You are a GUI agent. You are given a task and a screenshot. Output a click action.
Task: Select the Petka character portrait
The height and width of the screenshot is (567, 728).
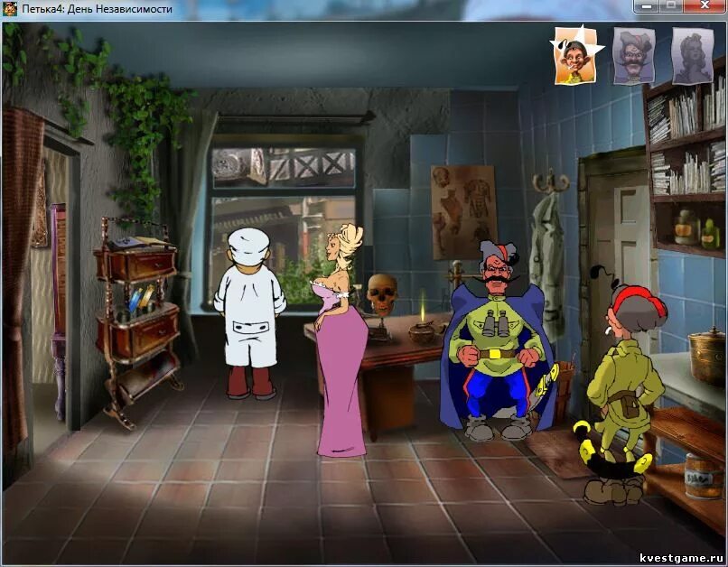click(x=574, y=56)
